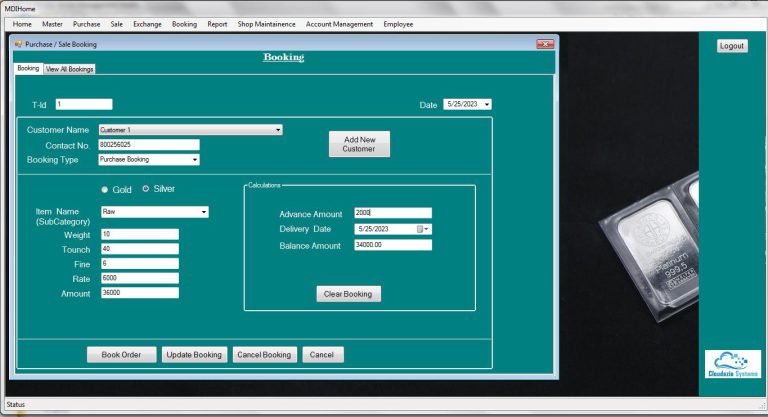Close the Purchase / Sale Booking window
This screenshot has width=768, height=417.
tap(545, 44)
